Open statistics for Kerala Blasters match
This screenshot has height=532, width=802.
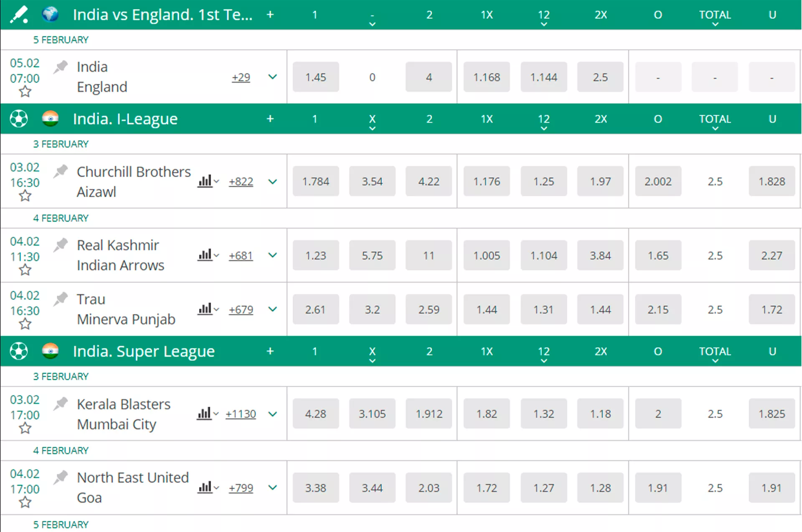[205, 413]
